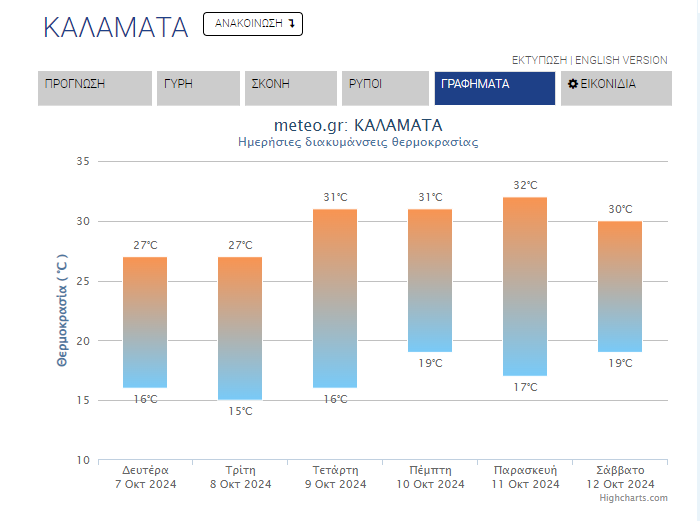
Task: Select the active ΓΡΑΦΗΜΑΤΑ tab
Action: [495, 88]
